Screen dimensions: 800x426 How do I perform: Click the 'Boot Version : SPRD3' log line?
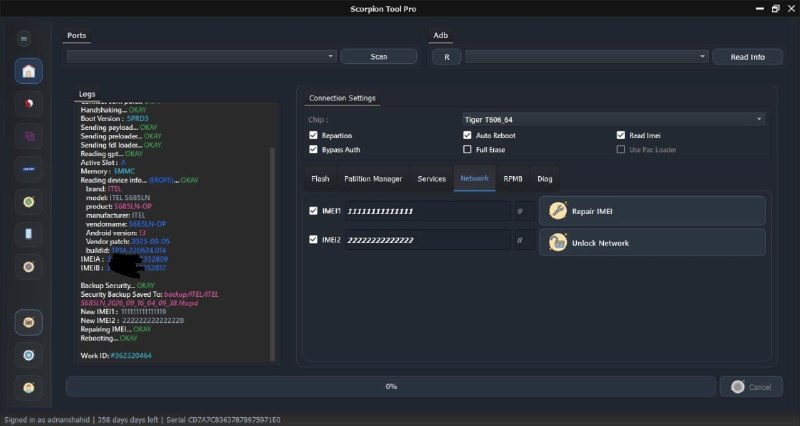[114, 118]
